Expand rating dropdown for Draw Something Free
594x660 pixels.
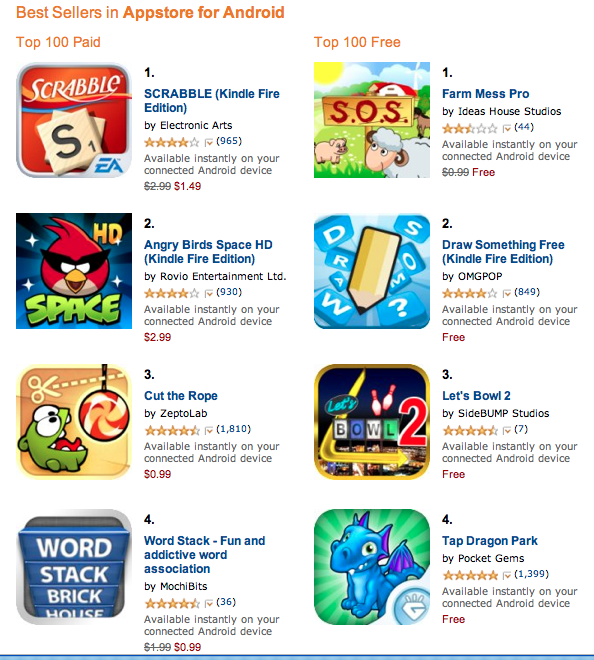coord(507,293)
